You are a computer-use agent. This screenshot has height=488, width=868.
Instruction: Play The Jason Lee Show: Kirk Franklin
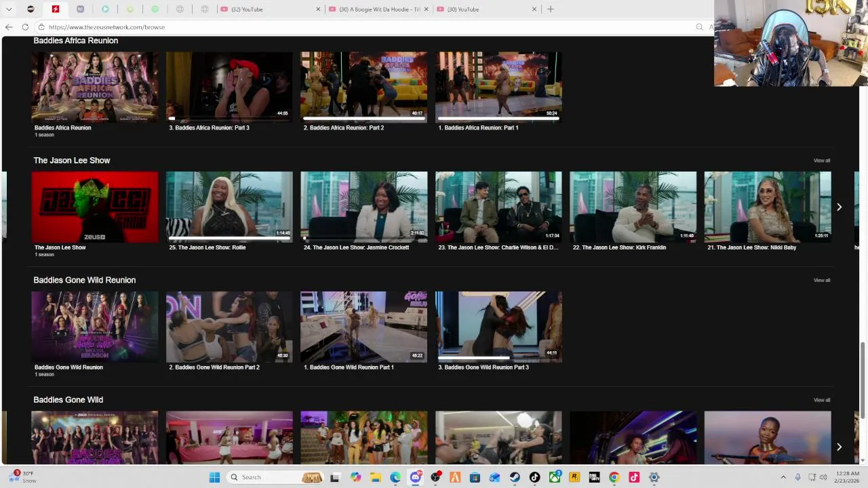click(633, 207)
